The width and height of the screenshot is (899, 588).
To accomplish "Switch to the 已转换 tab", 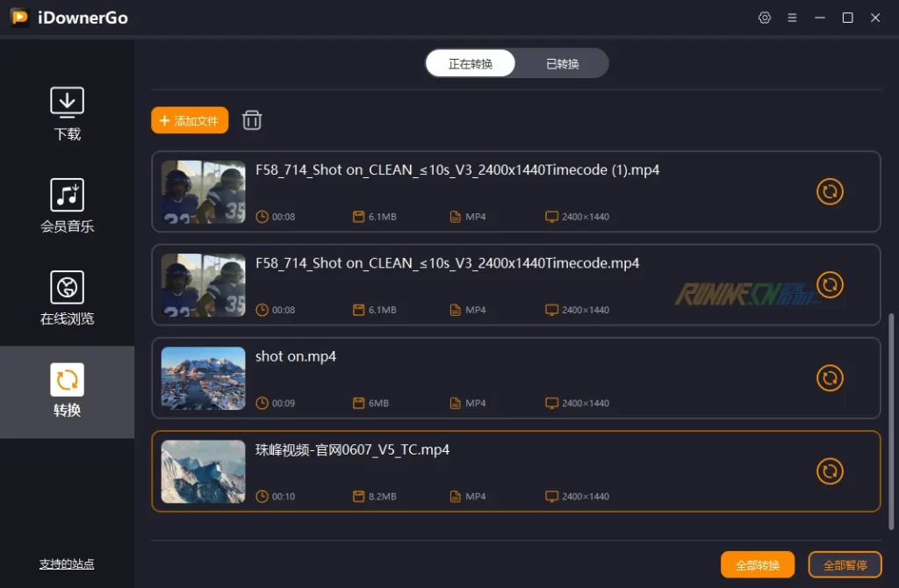I will pyautogui.click(x=562, y=63).
